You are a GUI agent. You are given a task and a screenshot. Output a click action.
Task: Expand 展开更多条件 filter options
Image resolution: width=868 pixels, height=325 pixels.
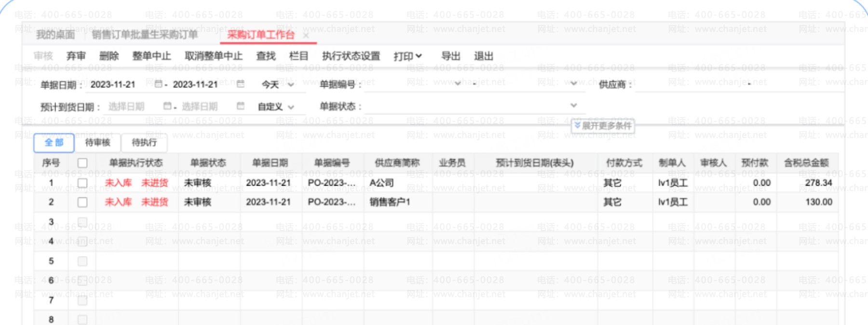(603, 126)
